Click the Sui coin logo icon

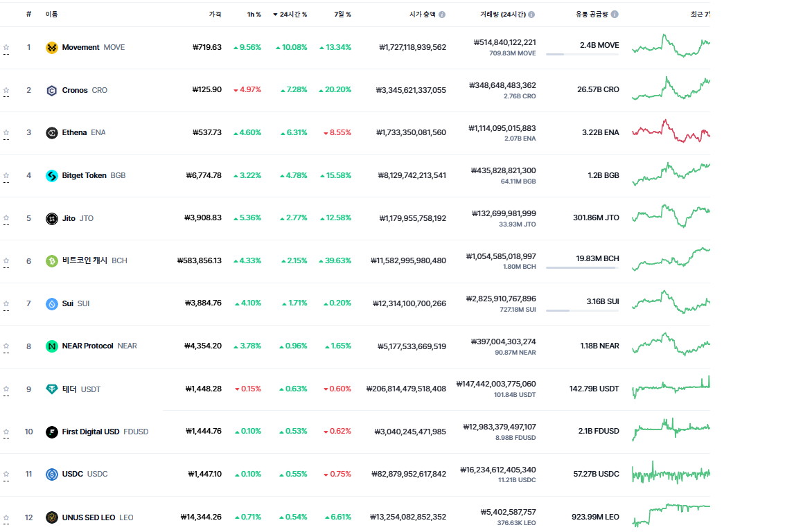coord(51,304)
